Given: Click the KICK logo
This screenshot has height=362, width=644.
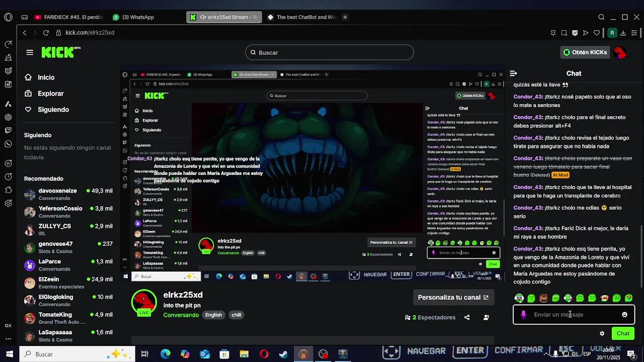Looking at the screenshot, I should (60, 52).
